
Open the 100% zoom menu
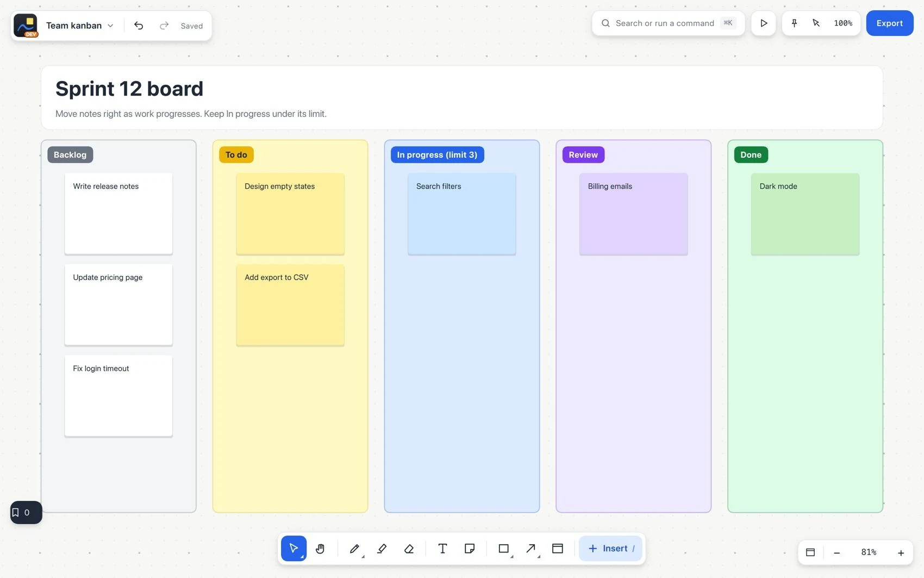[843, 23]
